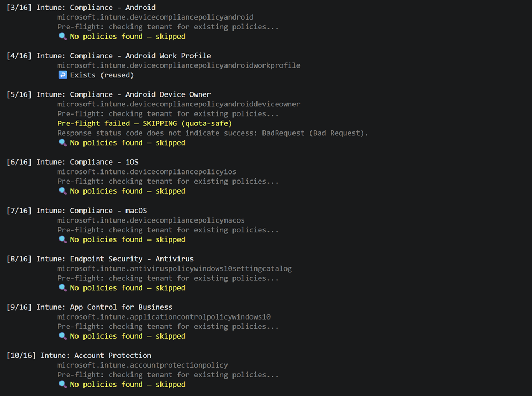The width and height of the screenshot is (532, 396).
Task: Click the yellow Pre-flight failed — SKIPPING (quota-safe) line
Action: [x=145, y=124]
